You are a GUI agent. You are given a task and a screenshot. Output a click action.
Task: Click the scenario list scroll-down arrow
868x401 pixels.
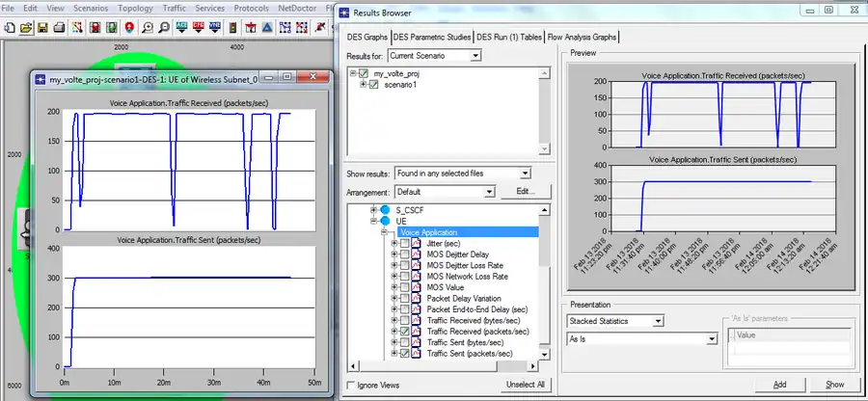tap(545, 149)
